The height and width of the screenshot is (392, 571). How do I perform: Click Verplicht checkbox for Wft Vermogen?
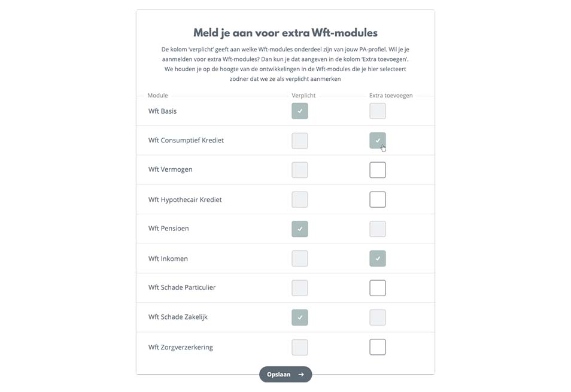(300, 170)
